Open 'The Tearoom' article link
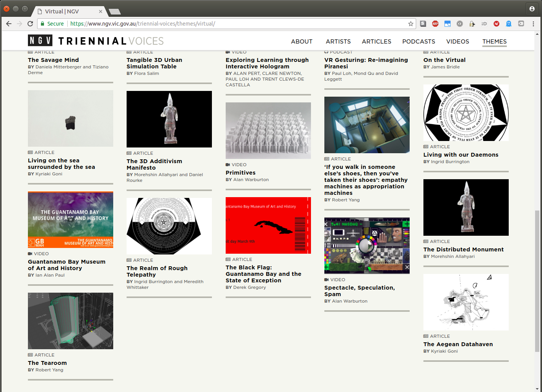This screenshot has width=542, height=392. pos(47,363)
